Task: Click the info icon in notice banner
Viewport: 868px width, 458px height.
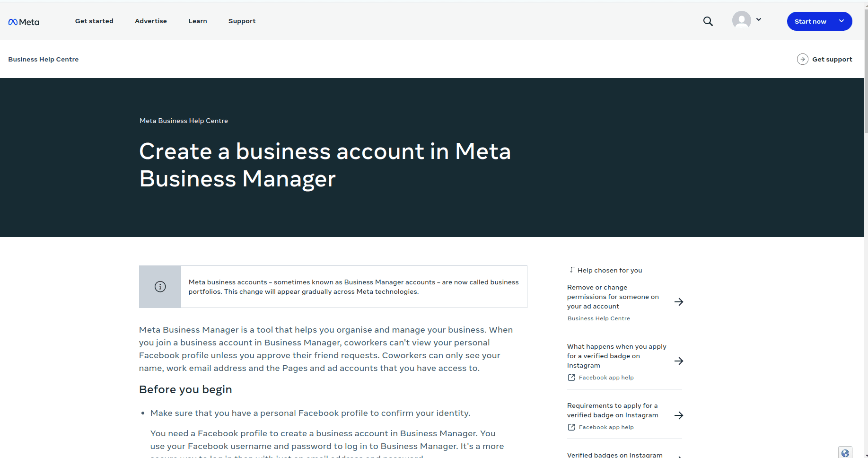Action: pyautogui.click(x=160, y=287)
